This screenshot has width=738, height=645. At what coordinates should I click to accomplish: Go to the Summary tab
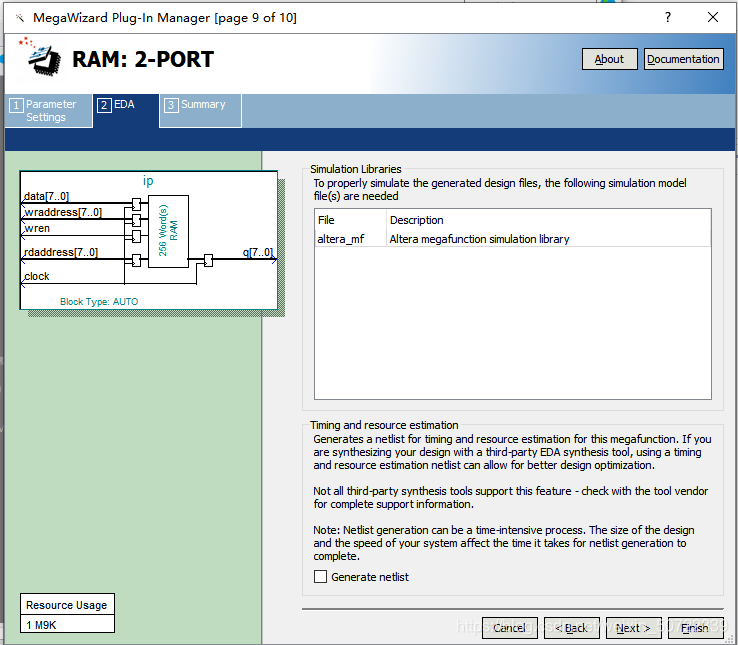click(x=201, y=111)
